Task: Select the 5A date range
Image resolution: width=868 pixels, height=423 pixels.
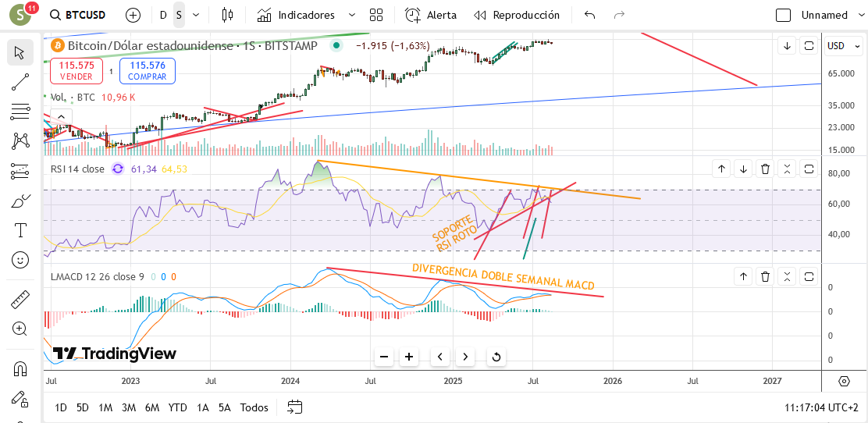Action: (224, 408)
